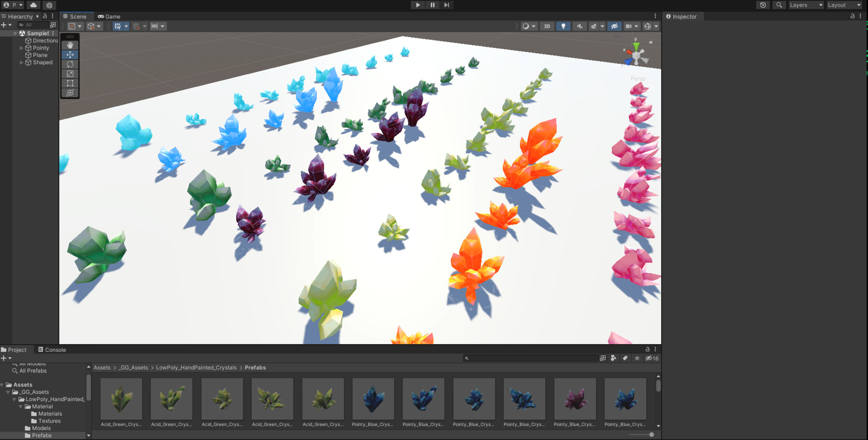Viewport: 868px width, 440px height.
Task: Expand the Shaped object in the Hierarchy
Action: [x=21, y=62]
